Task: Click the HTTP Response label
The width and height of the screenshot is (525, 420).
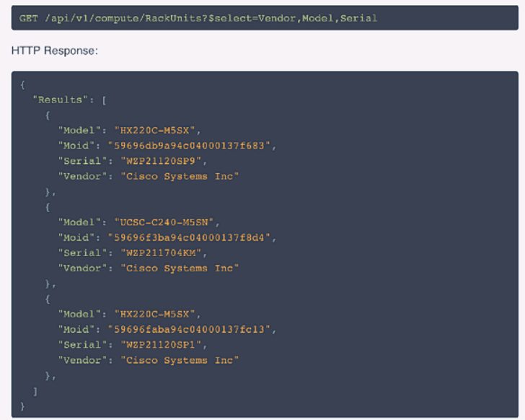Action: pyautogui.click(x=55, y=51)
